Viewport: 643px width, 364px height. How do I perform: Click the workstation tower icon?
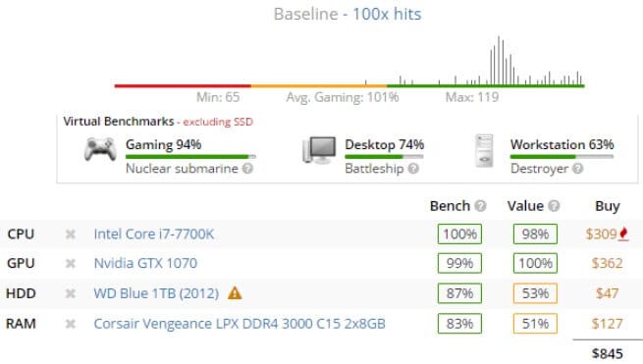pos(484,151)
